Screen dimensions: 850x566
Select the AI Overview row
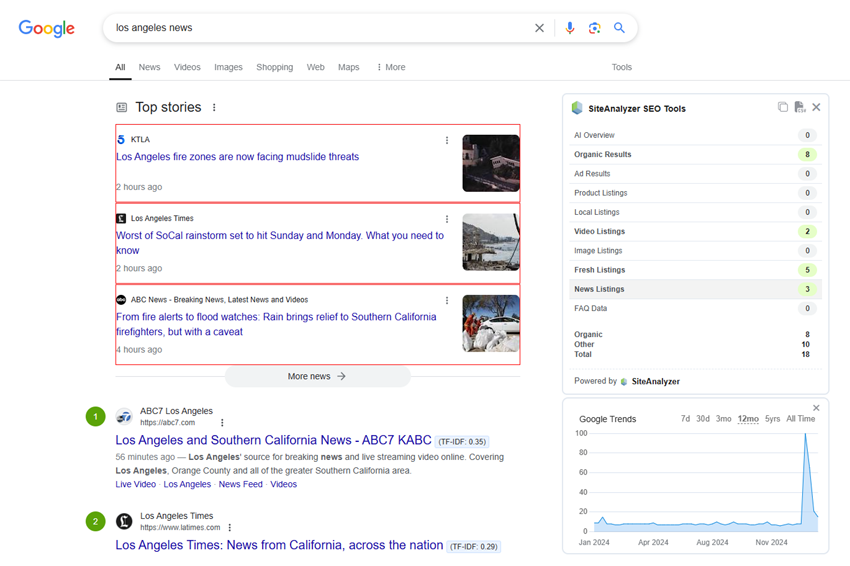(696, 136)
